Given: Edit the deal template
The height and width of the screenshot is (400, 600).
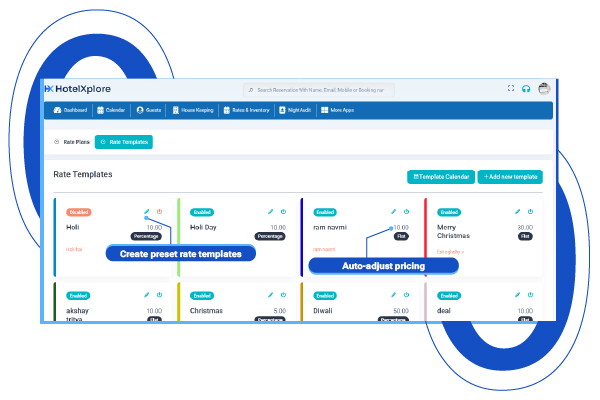Looking at the screenshot, I should pos(517,295).
